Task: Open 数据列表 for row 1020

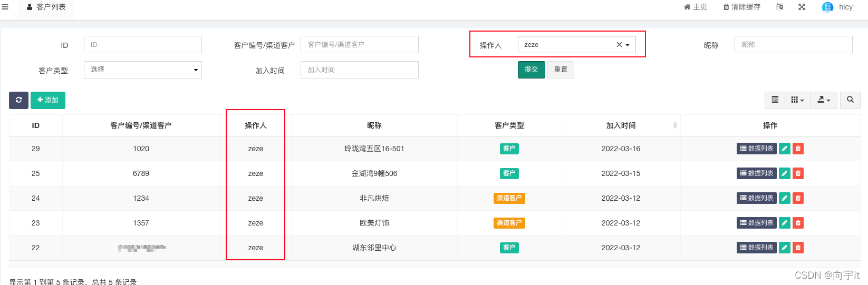Action: [x=756, y=149]
